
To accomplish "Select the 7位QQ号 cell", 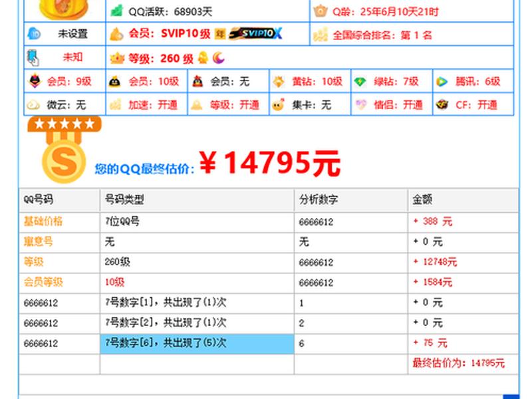I will pos(197,221).
